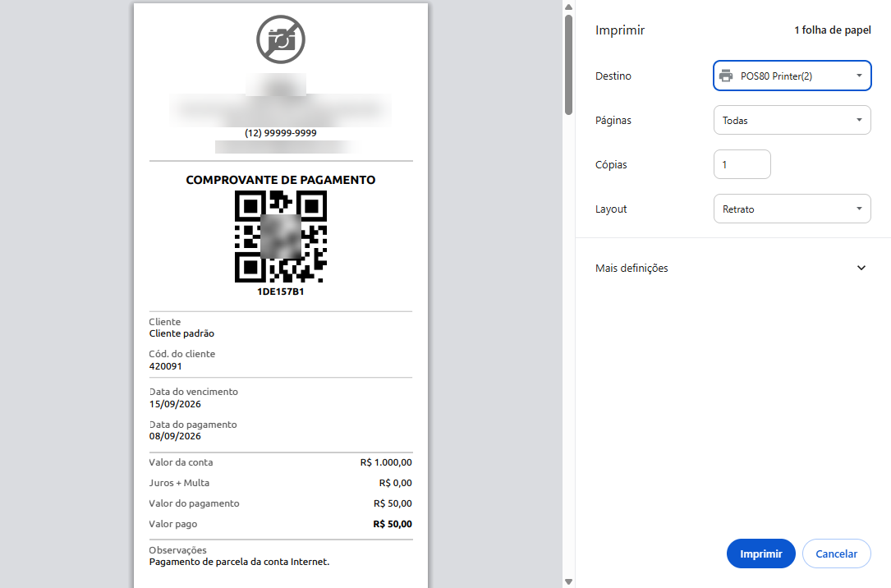Expand Mais definições section
The width and height of the screenshot is (891, 588).
[733, 269]
